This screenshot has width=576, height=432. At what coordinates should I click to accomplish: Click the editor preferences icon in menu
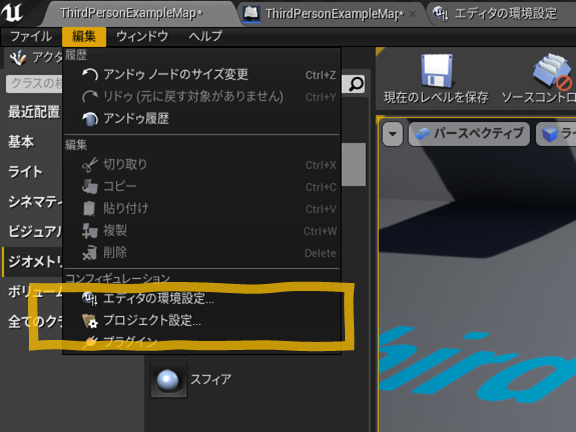point(90,299)
